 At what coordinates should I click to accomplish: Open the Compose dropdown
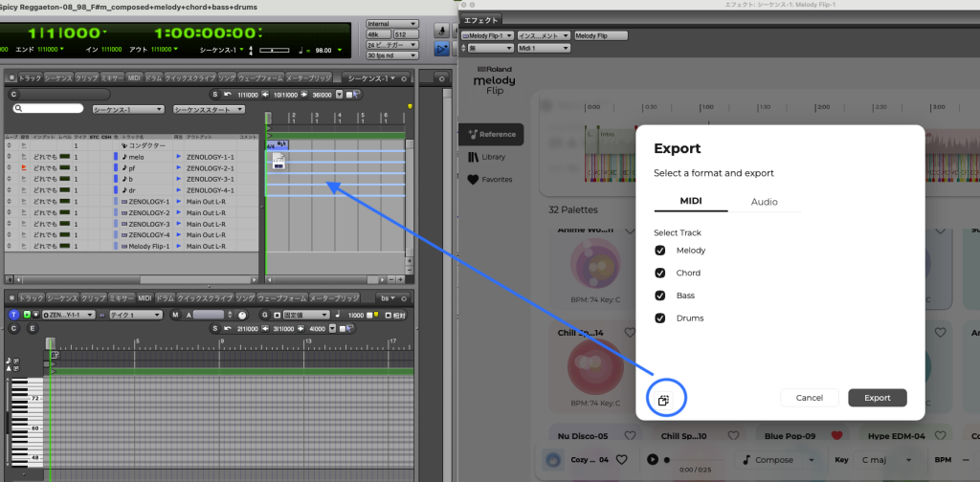click(777, 459)
